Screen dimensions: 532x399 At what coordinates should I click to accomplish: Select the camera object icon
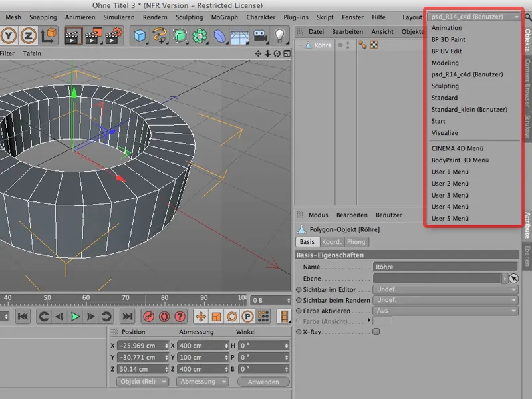click(260, 35)
